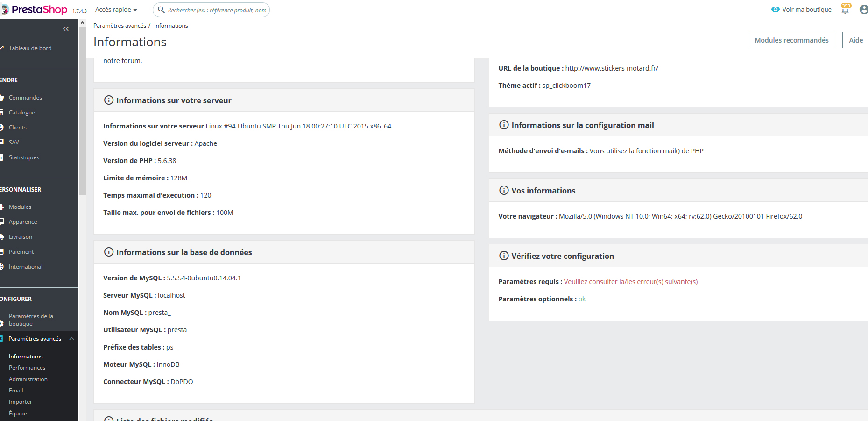Click info icon beside configuration mail heading

(504, 125)
